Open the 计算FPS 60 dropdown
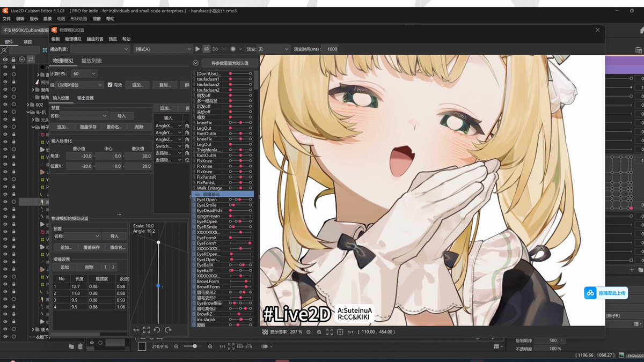 pyautogui.click(x=84, y=73)
